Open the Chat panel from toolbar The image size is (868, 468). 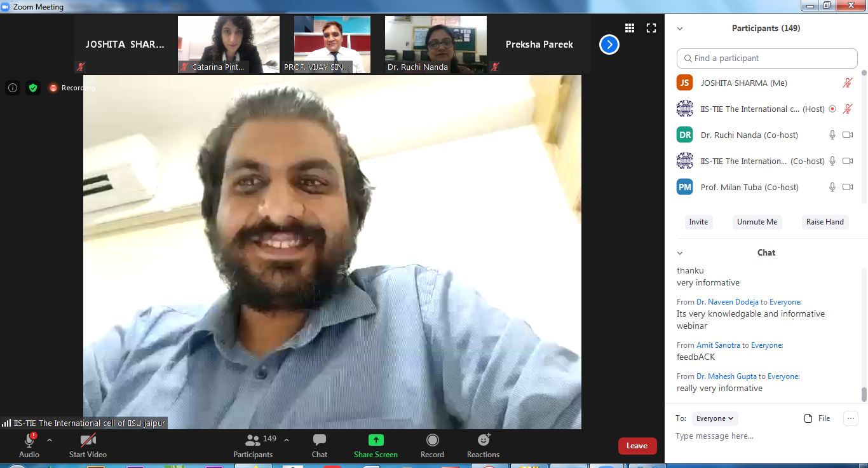320,445
